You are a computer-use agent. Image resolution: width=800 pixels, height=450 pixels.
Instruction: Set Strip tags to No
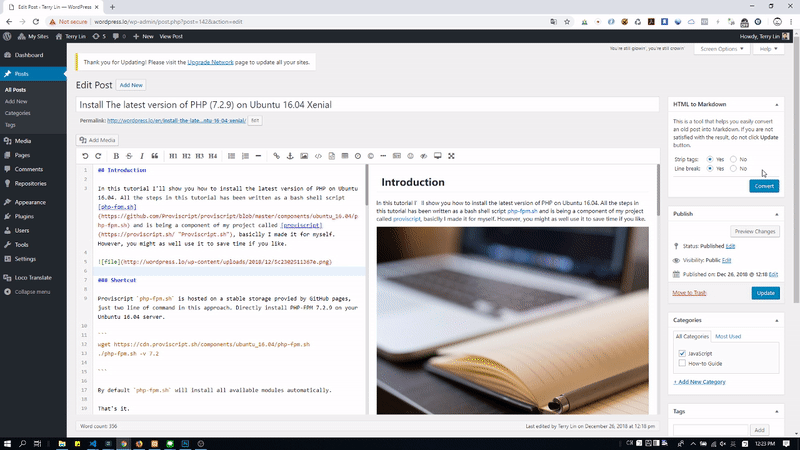click(733, 159)
